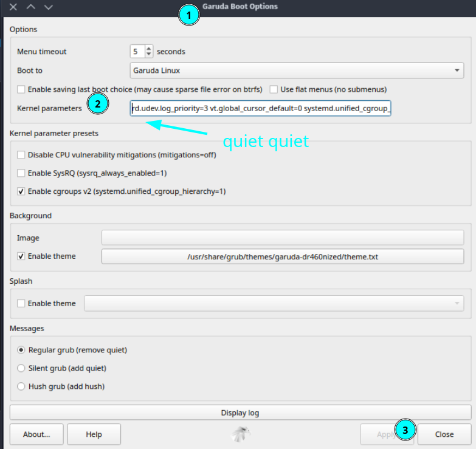Image resolution: width=476 pixels, height=449 pixels.
Task: Click the "Messages" section heading
Action: click(x=27, y=329)
